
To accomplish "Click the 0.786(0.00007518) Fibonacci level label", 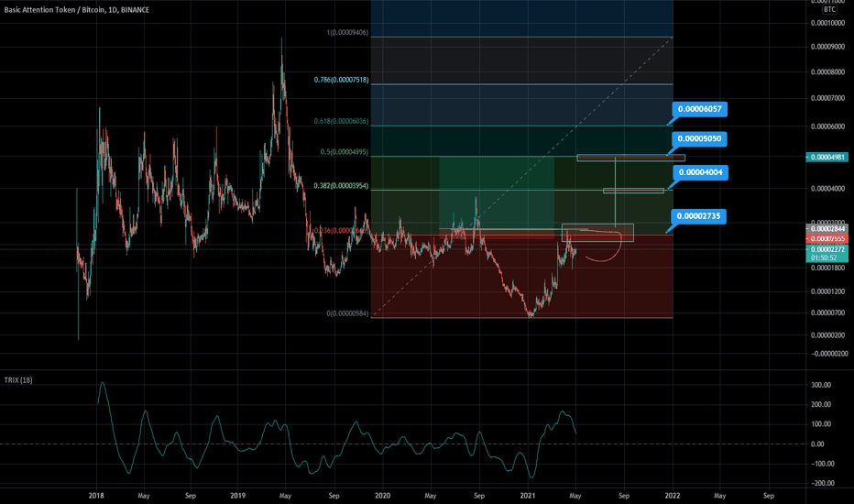I will coord(341,80).
